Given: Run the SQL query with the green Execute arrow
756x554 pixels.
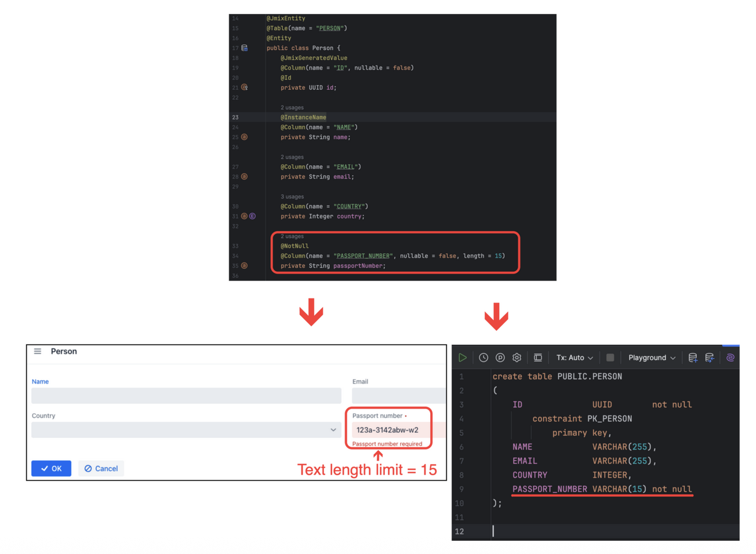Looking at the screenshot, I should 462,358.
